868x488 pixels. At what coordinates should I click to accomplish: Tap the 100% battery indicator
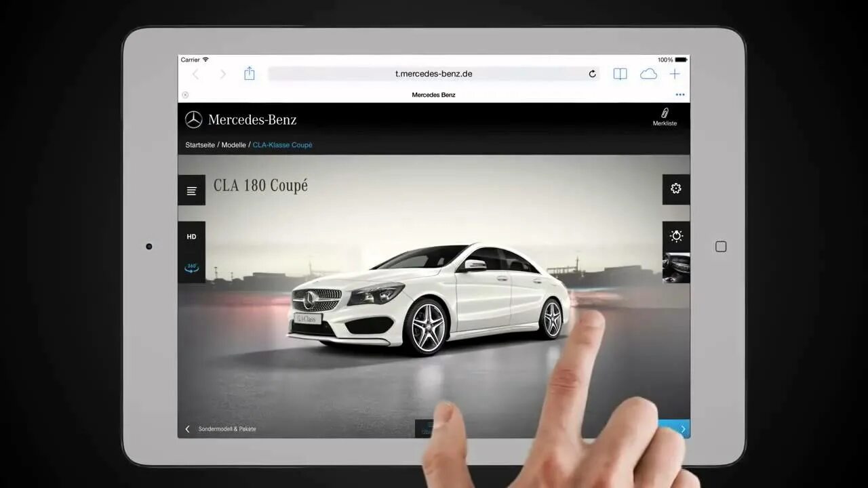pos(672,60)
